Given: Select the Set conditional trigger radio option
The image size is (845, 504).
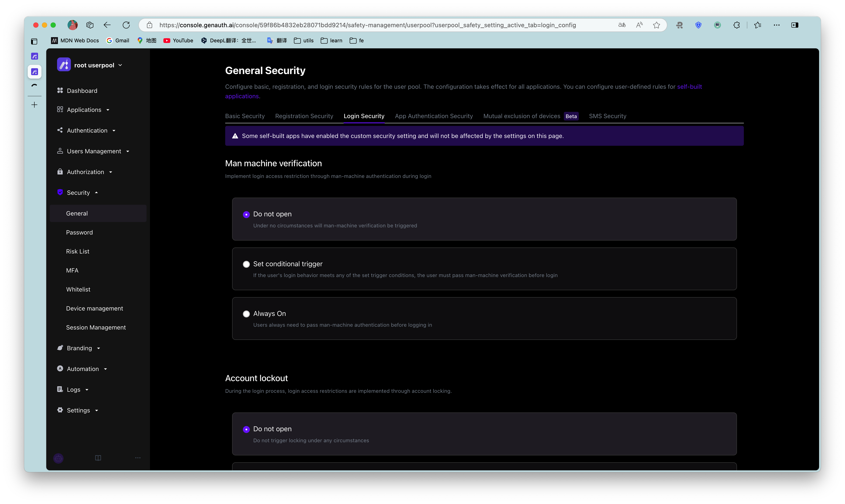Looking at the screenshot, I should click(246, 264).
